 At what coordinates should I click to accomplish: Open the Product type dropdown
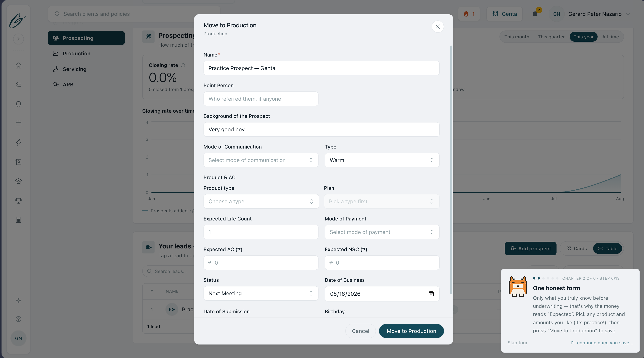pos(261,201)
